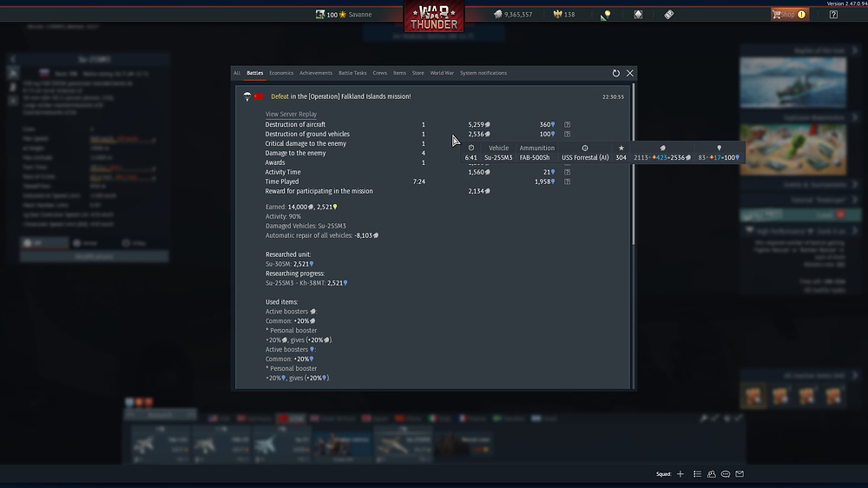The height and width of the screenshot is (488, 868).
Task: Click the message log vertical scrollbar
Action: (634, 164)
